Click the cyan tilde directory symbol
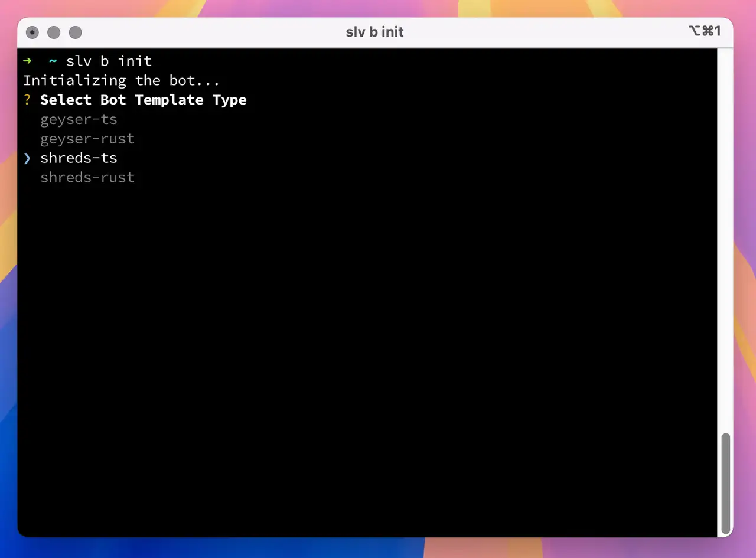756x558 pixels. pos(53,61)
